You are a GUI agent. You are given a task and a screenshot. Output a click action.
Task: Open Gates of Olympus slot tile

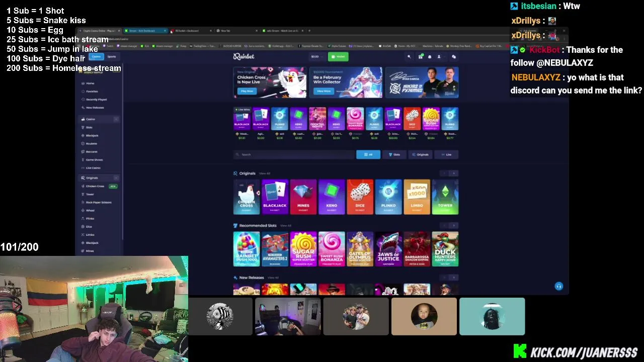360,249
